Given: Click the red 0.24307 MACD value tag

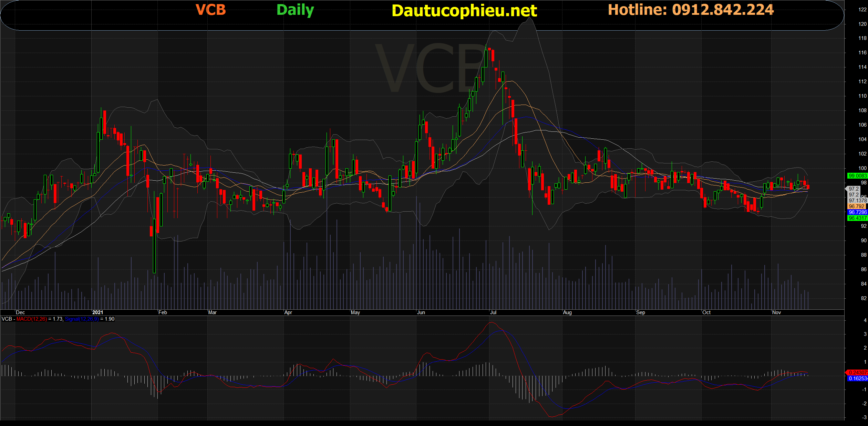Looking at the screenshot, I should 857,372.
